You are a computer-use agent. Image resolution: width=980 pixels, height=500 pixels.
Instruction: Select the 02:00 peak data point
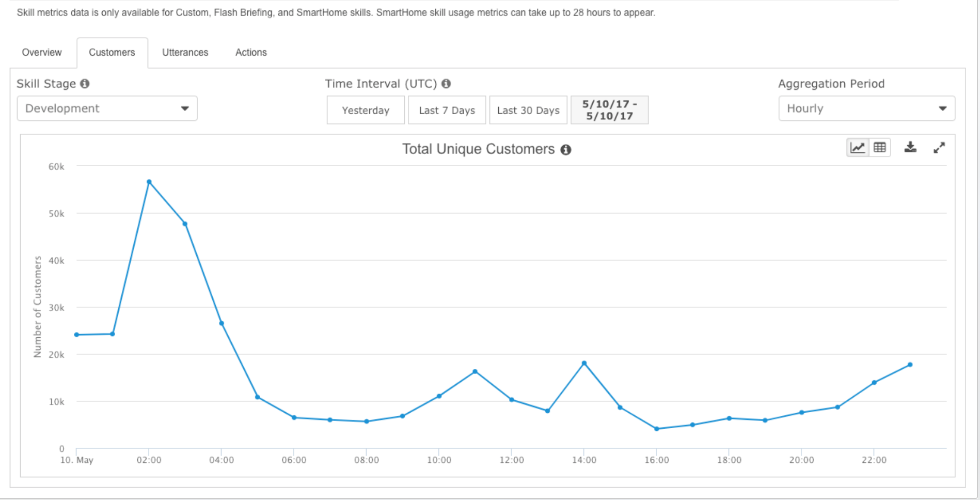click(149, 182)
